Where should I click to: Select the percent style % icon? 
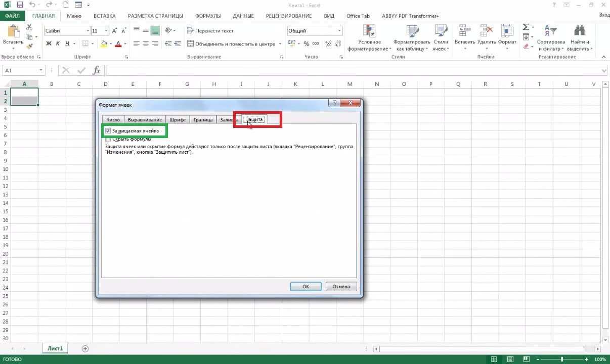pyautogui.click(x=306, y=44)
